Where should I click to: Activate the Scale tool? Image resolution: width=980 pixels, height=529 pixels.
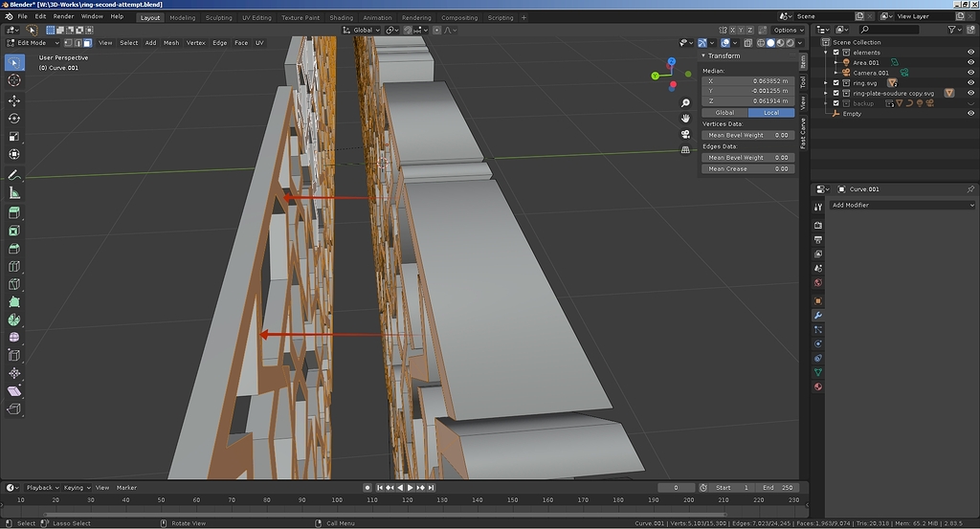pyautogui.click(x=14, y=136)
